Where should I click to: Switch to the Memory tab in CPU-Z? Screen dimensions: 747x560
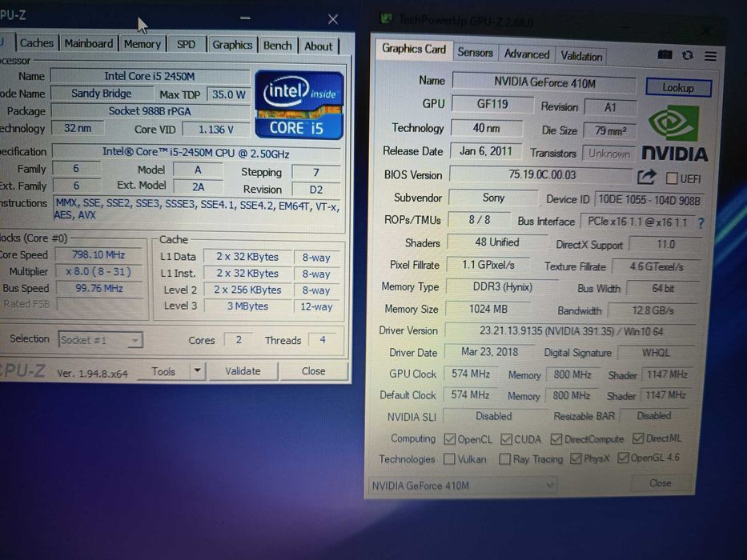pos(142,44)
